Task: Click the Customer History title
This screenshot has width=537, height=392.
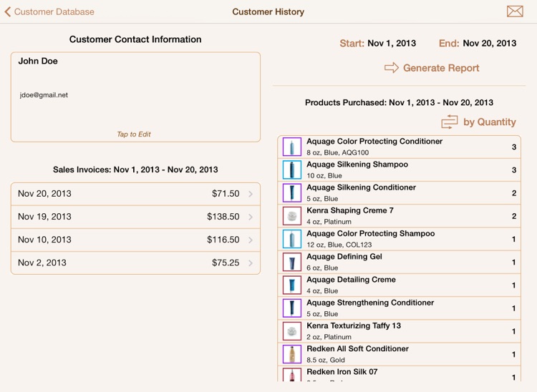Action: click(268, 11)
